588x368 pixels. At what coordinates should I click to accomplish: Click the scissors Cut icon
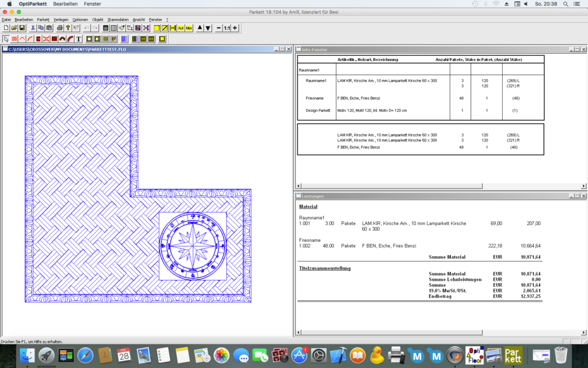[33, 28]
